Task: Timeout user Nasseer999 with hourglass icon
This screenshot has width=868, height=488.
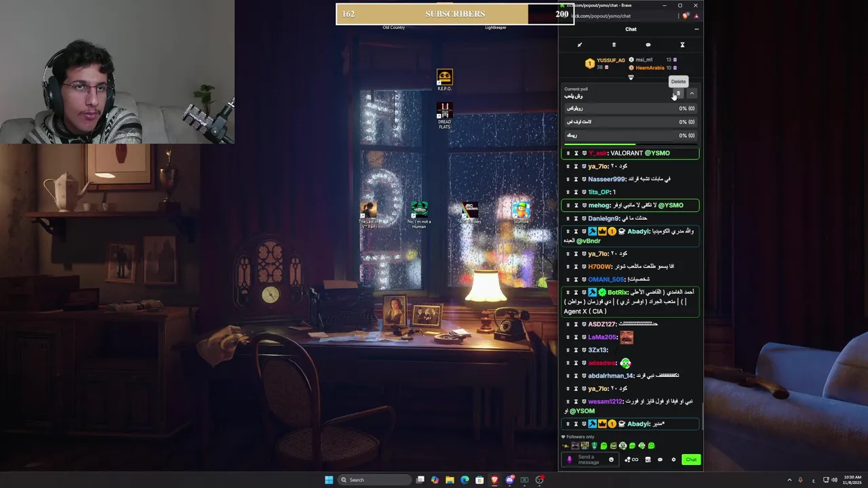Action: coord(576,179)
